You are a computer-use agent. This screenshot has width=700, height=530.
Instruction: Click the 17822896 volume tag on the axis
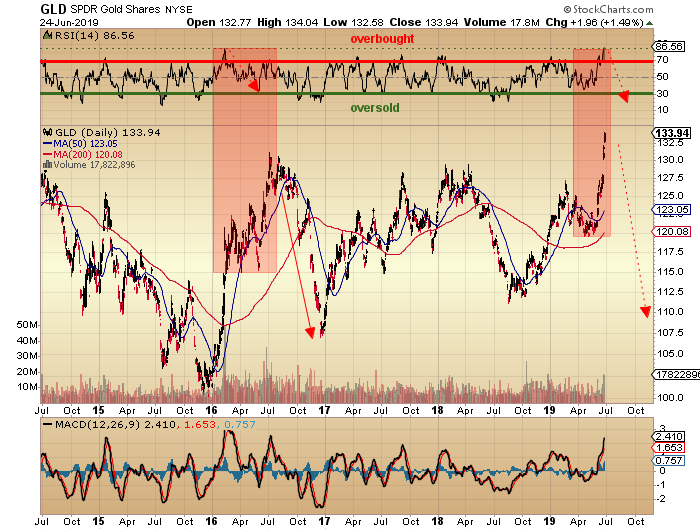677,375
